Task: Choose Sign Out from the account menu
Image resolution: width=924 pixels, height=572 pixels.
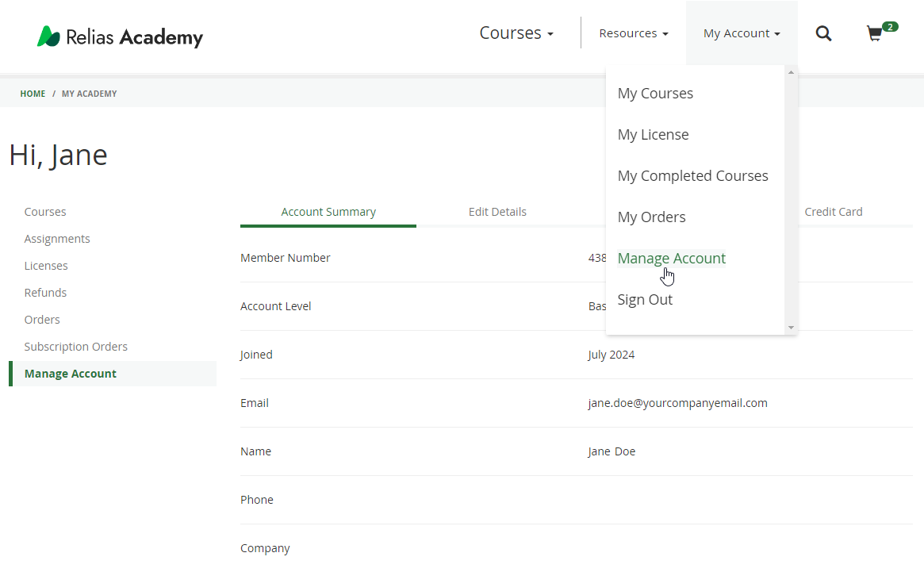Action: [x=645, y=299]
